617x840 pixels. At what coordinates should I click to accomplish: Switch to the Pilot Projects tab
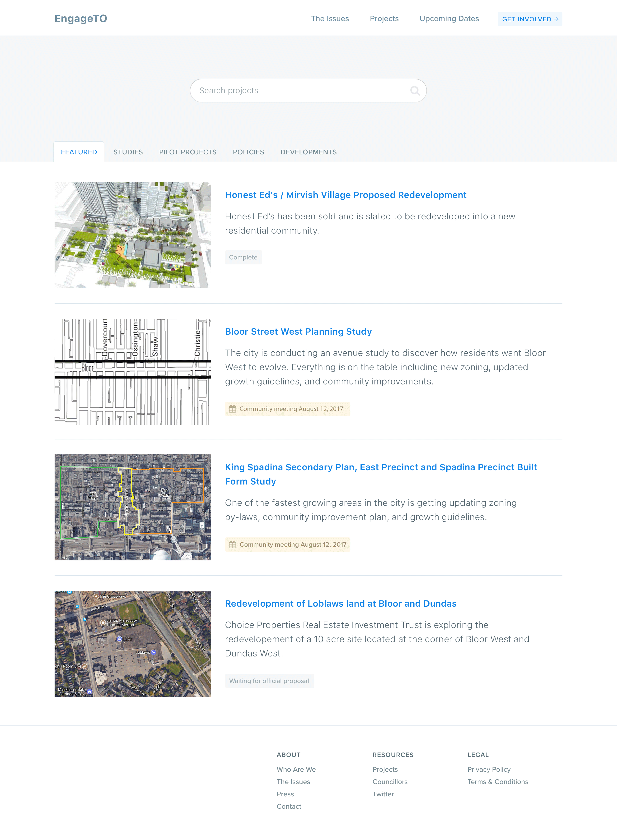tap(188, 152)
